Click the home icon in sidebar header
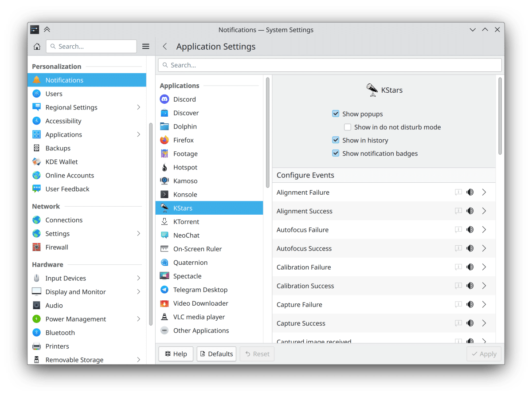This screenshot has width=532, height=397. click(37, 47)
